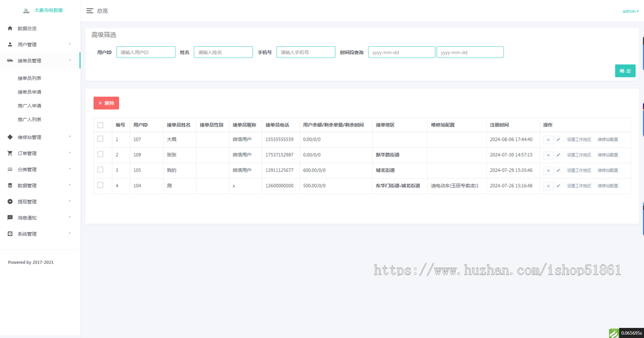644x338 pixels.
Task: Check the box for row 3 (user 105)
Action: click(100, 169)
